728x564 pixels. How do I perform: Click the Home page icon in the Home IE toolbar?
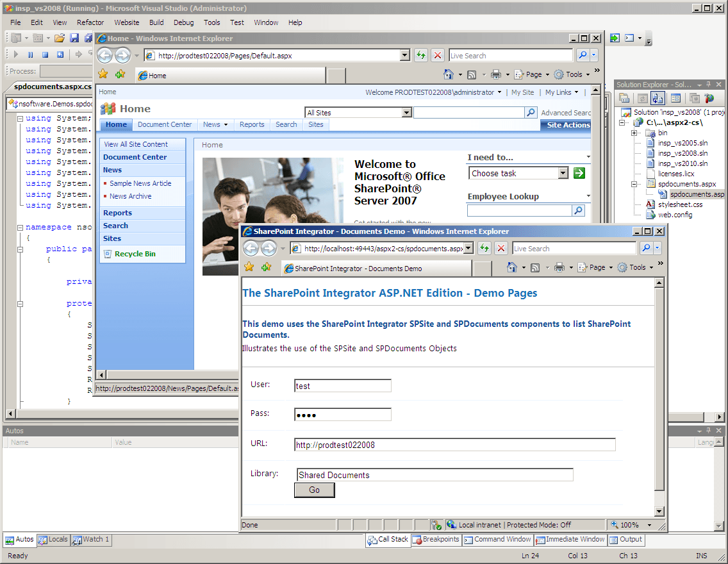tap(449, 74)
